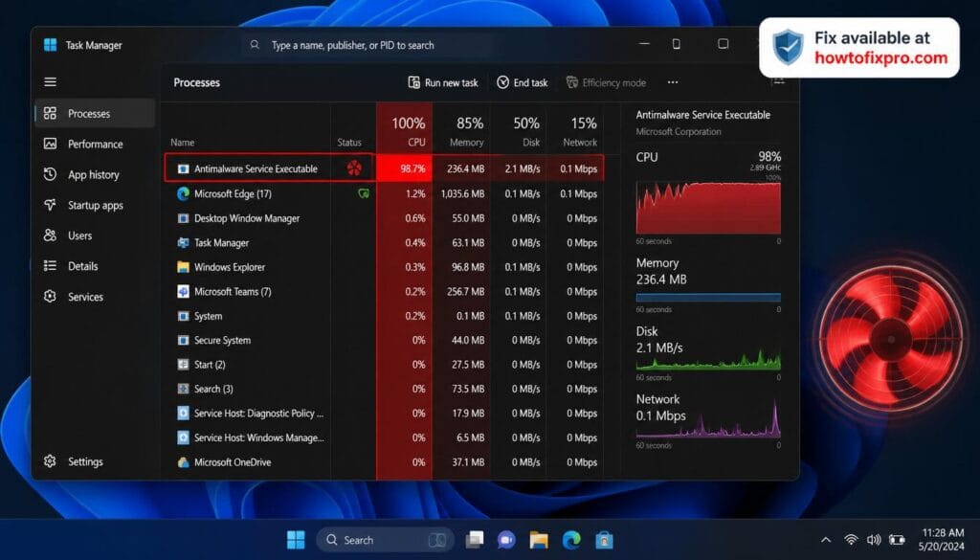Image resolution: width=980 pixels, height=560 pixels.
Task: Click the Disk activity graph
Action: point(708,359)
